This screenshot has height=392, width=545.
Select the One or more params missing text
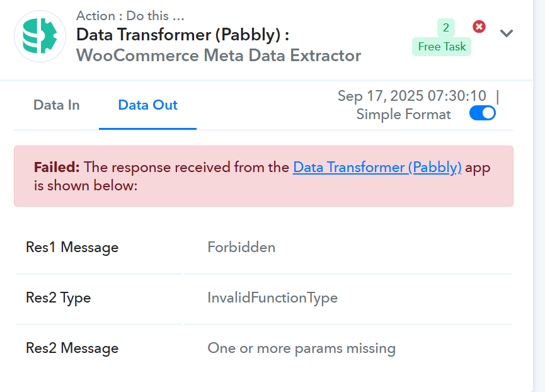coord(301,349)
